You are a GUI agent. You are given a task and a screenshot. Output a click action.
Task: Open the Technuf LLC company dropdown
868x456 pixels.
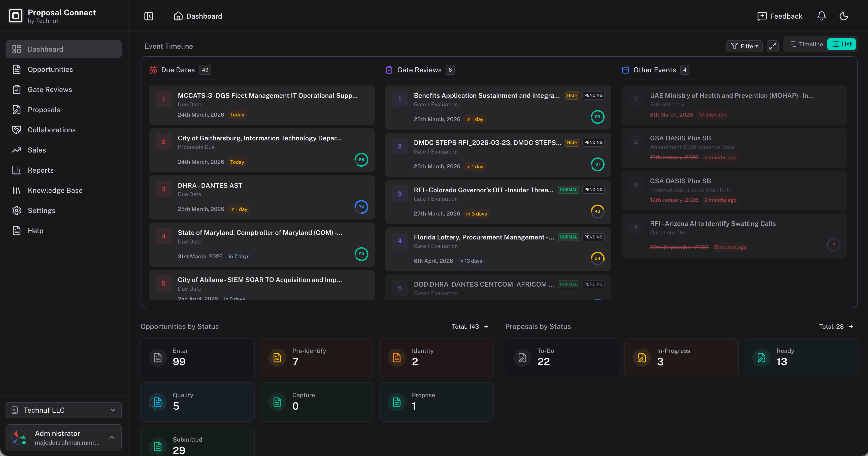(x=63, y=410)
